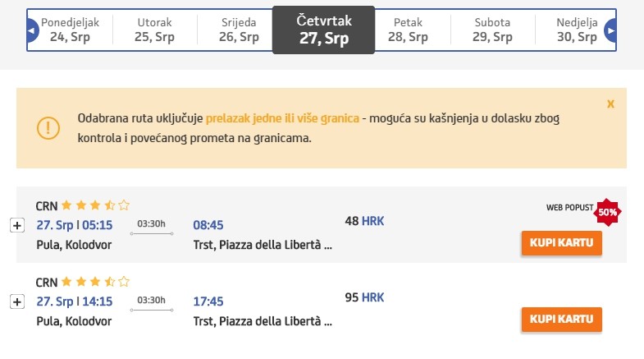This screenshot has height=359, width=644.
Task: Expand details for the 05:15 departure
Action: click(x=16, y=226)
